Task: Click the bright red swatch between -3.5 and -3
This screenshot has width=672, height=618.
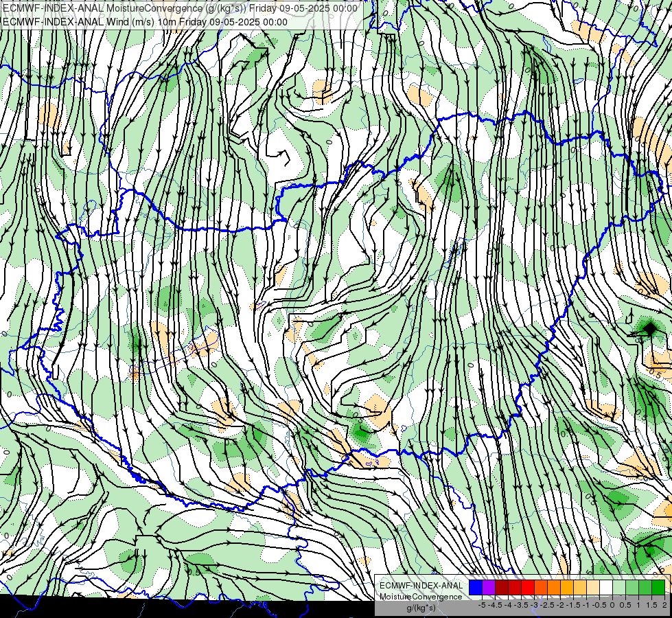Action: (528, 588)
